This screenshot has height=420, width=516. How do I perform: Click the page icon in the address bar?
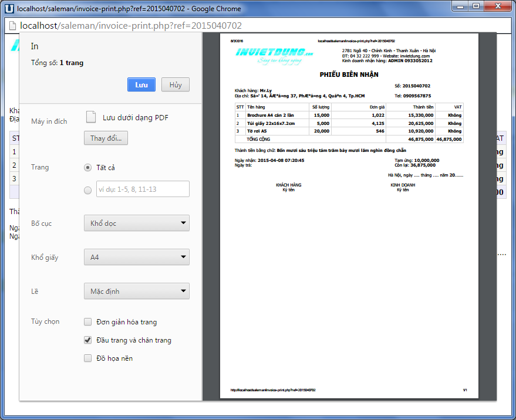[11, 26]
